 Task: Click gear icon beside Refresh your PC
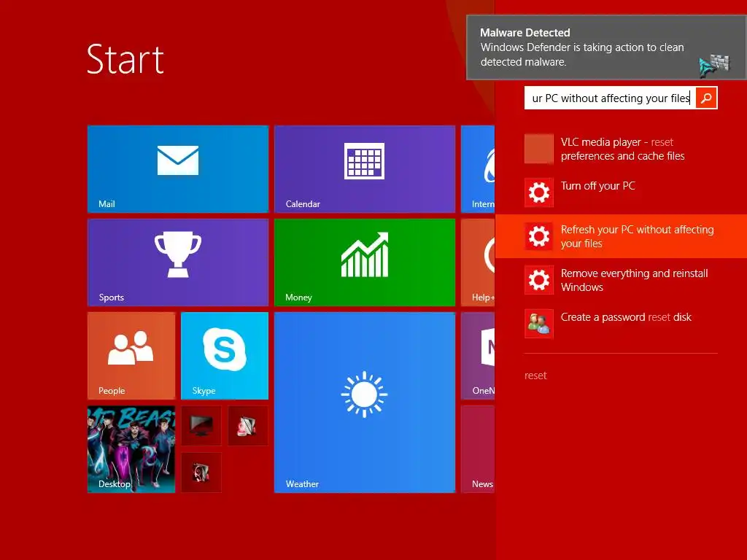point(539,236)
